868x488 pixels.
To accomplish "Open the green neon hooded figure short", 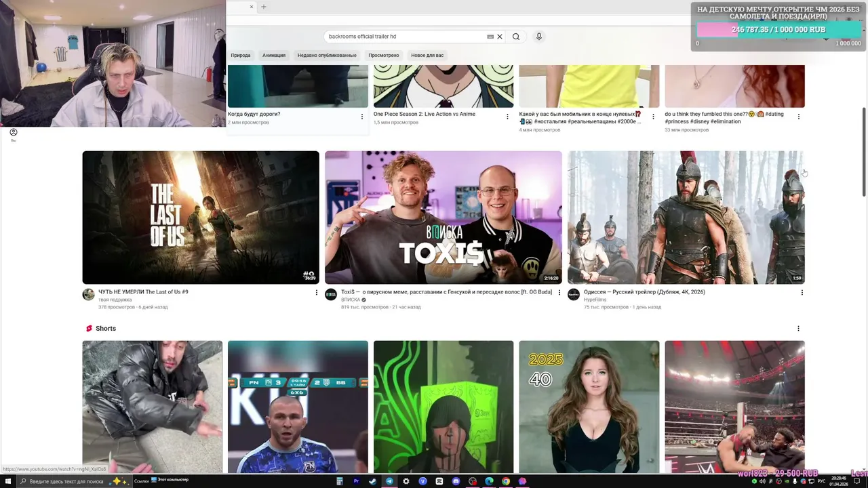I will pyautogui.click(x=443, y=407).
